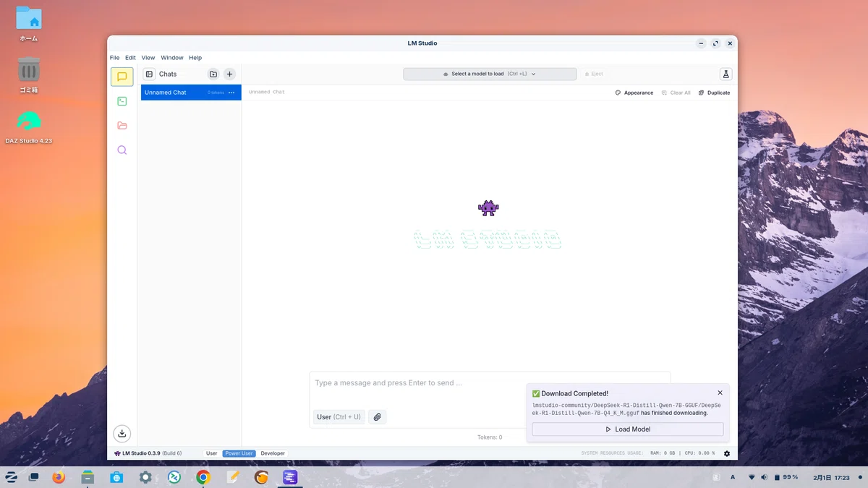This screenshot has height=488, width=868.
Task: Open the Developer terminal view icon
Action: coord(122,101)
